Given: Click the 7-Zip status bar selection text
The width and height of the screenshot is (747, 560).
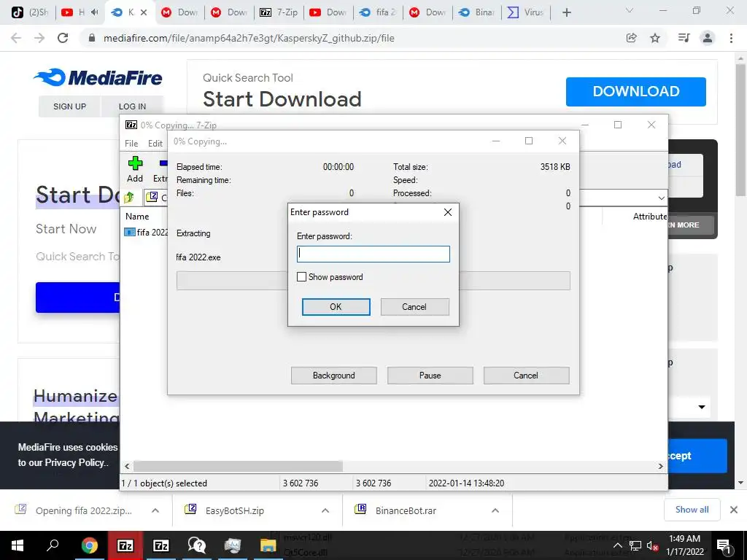Looking at the screenshot, I should tap(164, 483).
